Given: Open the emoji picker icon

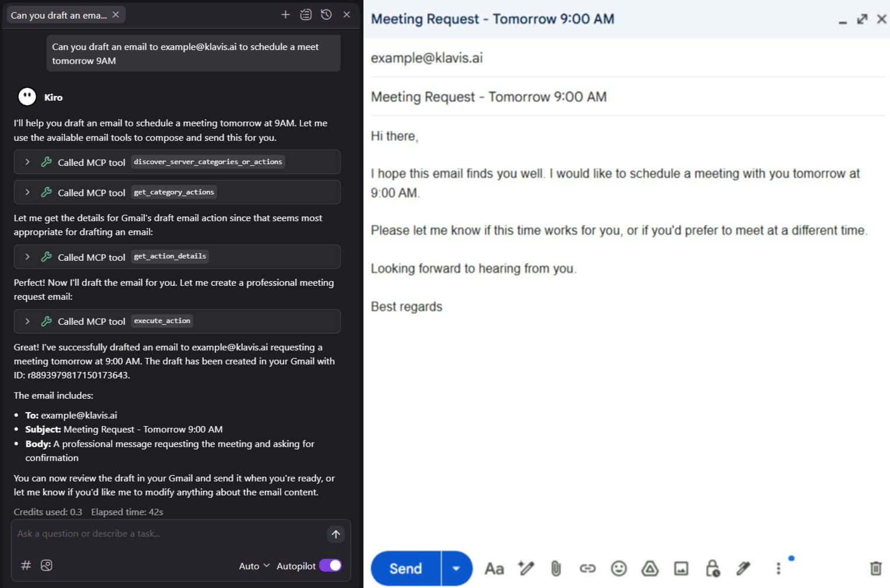Looking at the screenshot, I should [x=619, y=568].
